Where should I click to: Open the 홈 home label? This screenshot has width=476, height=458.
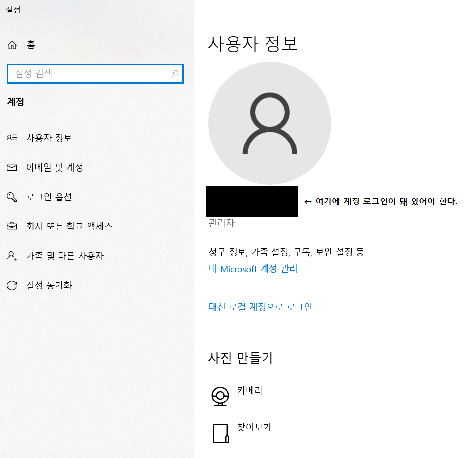pos(31,45)
